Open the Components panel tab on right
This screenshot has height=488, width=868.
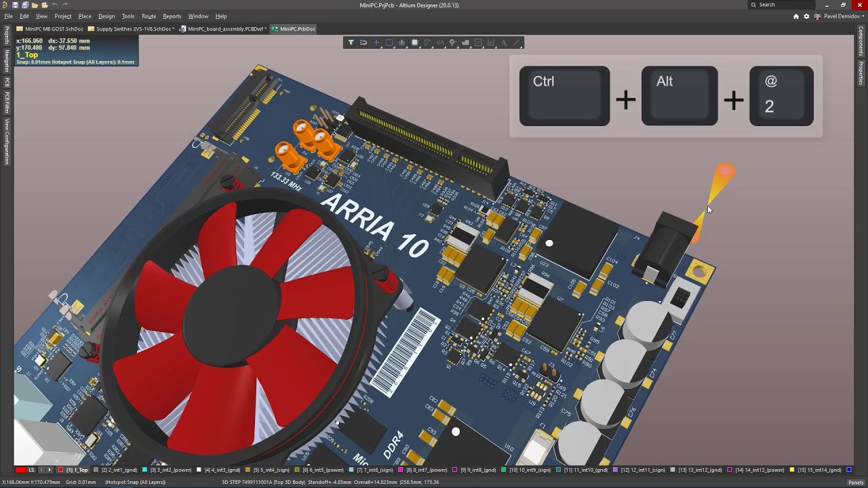click(861, 41)
